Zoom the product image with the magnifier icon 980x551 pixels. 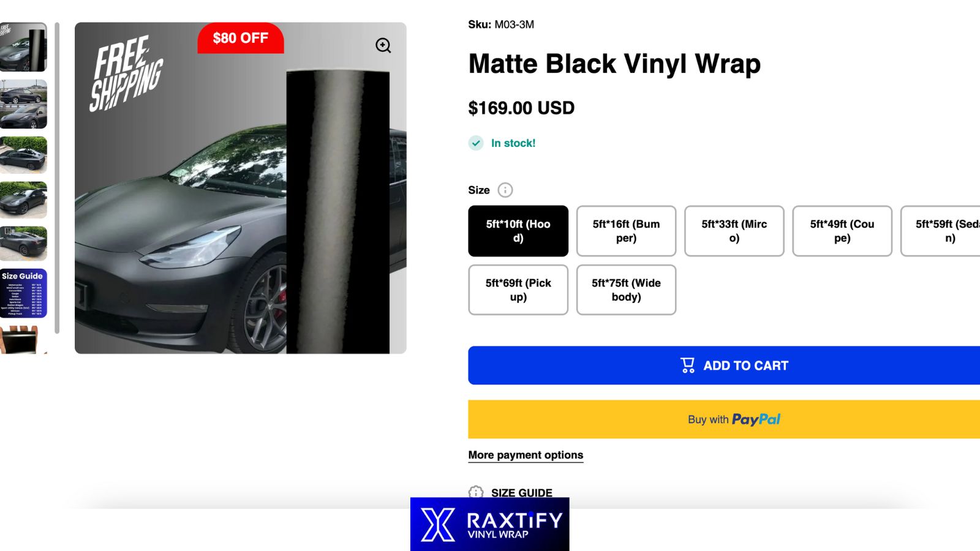383,45
